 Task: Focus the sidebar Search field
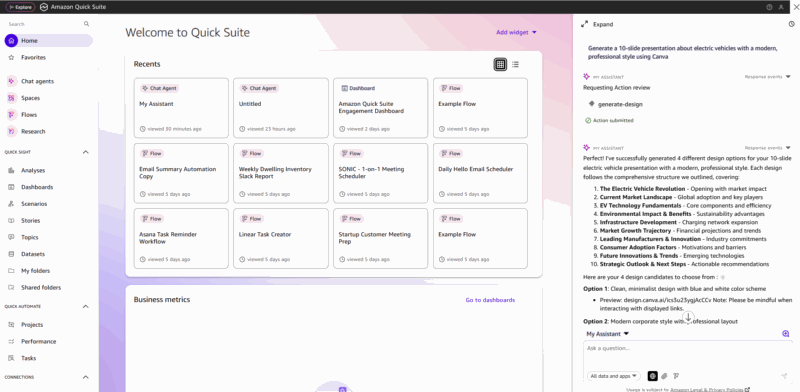(45, 24)
